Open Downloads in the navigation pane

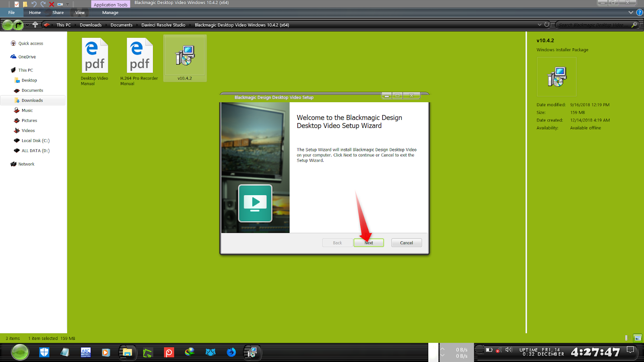(32, 100)
